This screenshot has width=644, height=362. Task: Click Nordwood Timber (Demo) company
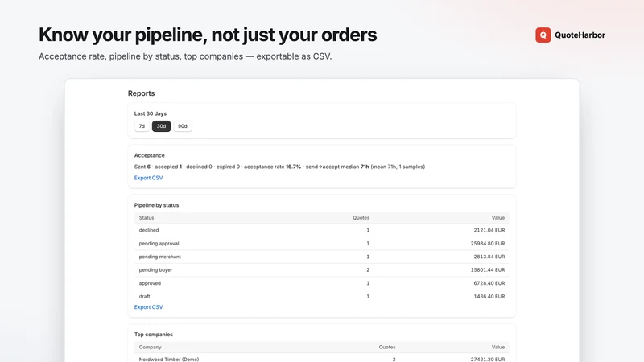[169, 359]
